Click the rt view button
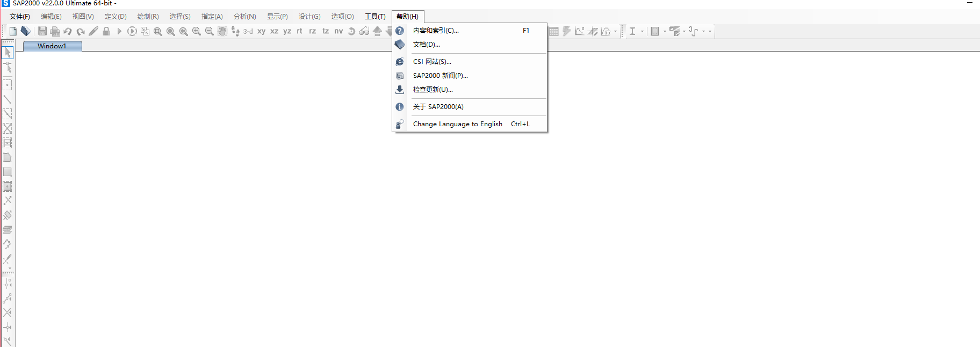This screenshot has width=980, height=347. point(300,31)
